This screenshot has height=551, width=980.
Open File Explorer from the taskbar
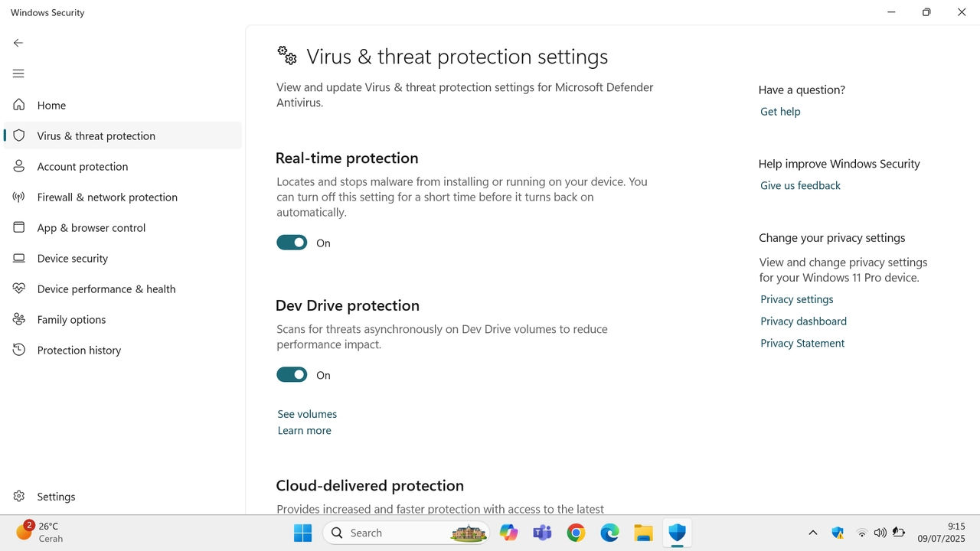point(643,533)
